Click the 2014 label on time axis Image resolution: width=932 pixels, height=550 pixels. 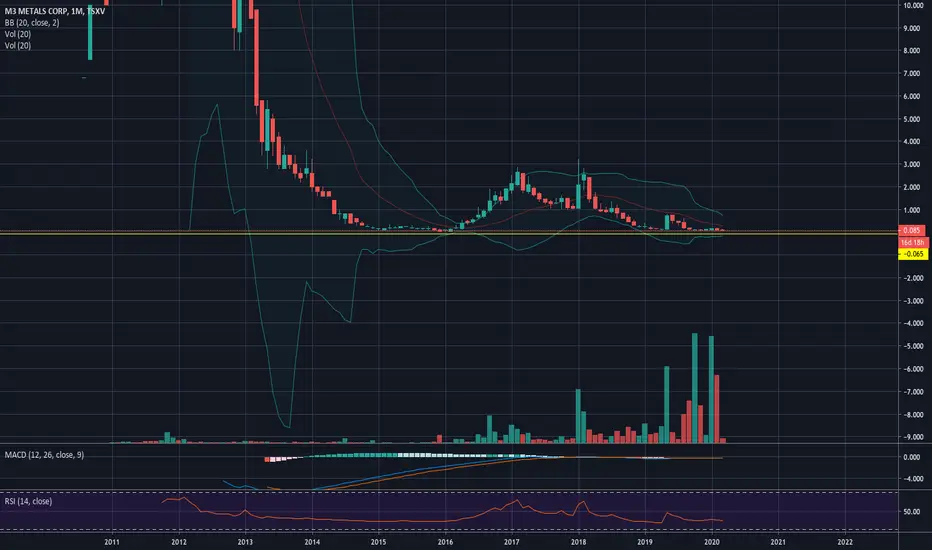tap(312, 542)
